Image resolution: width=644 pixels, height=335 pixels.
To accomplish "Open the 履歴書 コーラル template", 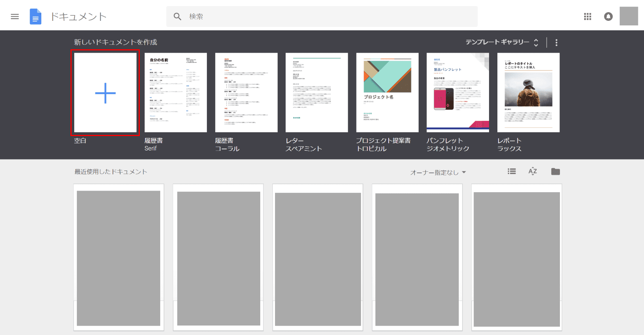I will [246, 92].
